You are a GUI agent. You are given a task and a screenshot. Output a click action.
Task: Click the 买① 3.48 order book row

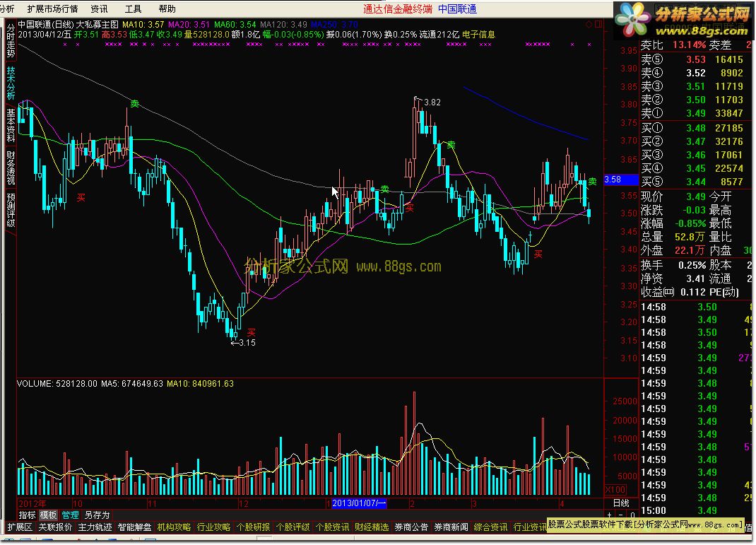point(695,128)
